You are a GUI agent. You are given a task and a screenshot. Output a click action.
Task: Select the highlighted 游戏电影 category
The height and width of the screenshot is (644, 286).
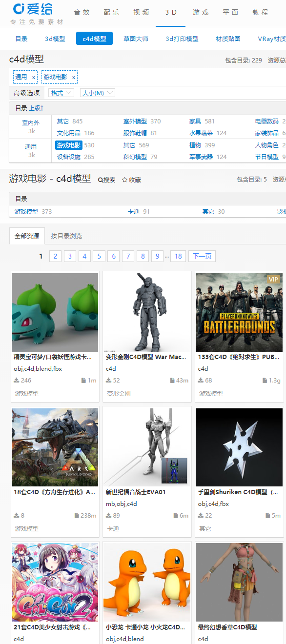coord(68,145)
